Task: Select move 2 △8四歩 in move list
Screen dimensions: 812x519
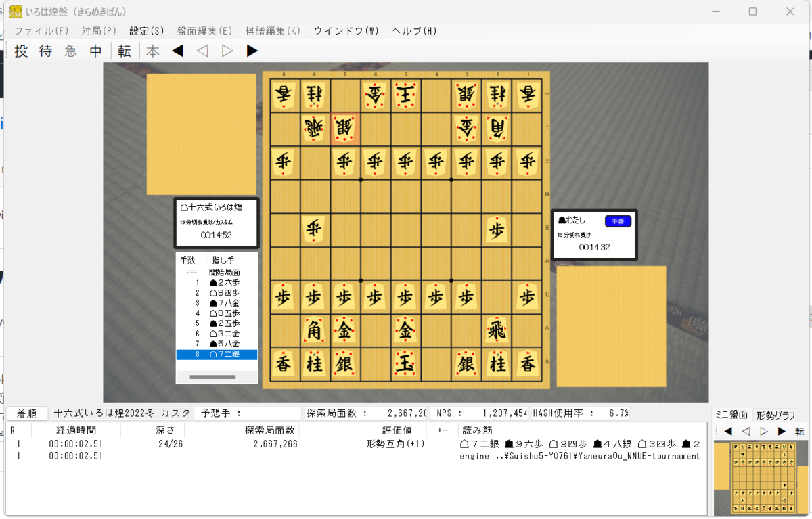Action: (217, 293)
